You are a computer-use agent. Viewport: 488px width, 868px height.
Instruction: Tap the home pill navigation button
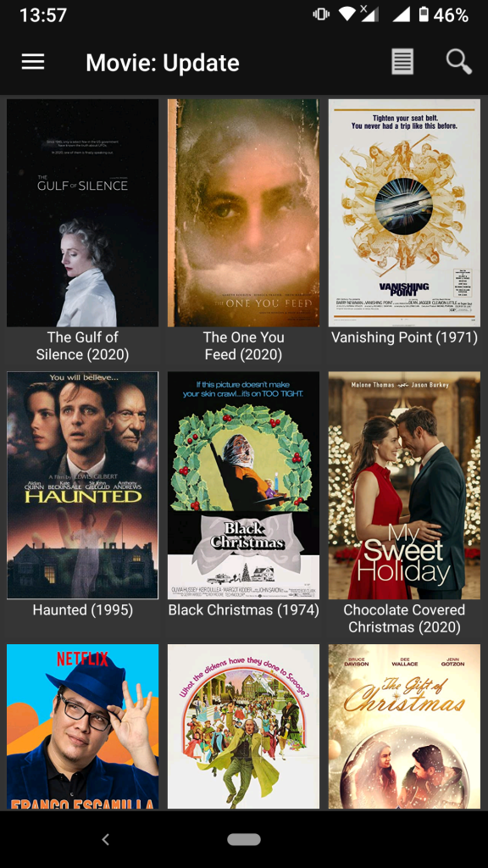pos(244,840)
